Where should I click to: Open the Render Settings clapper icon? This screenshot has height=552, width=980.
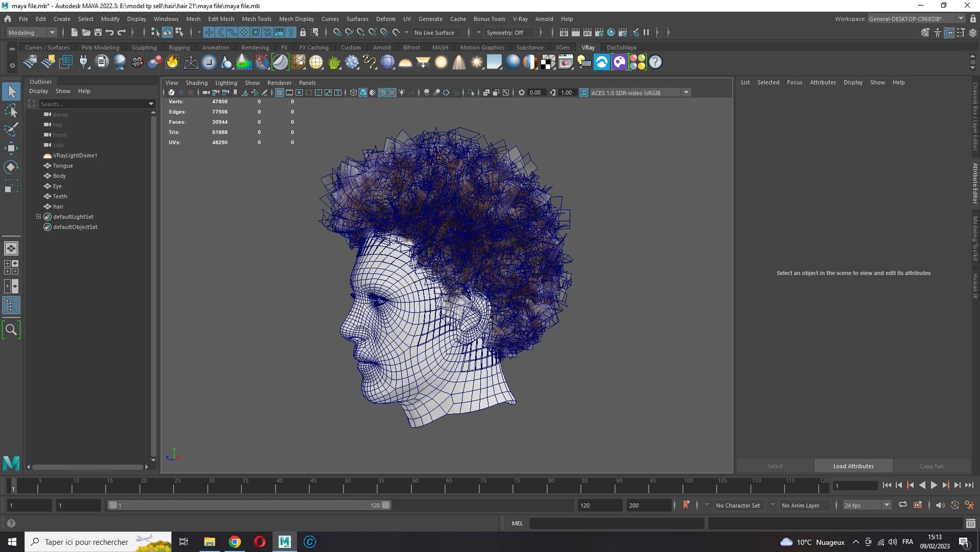599,33
